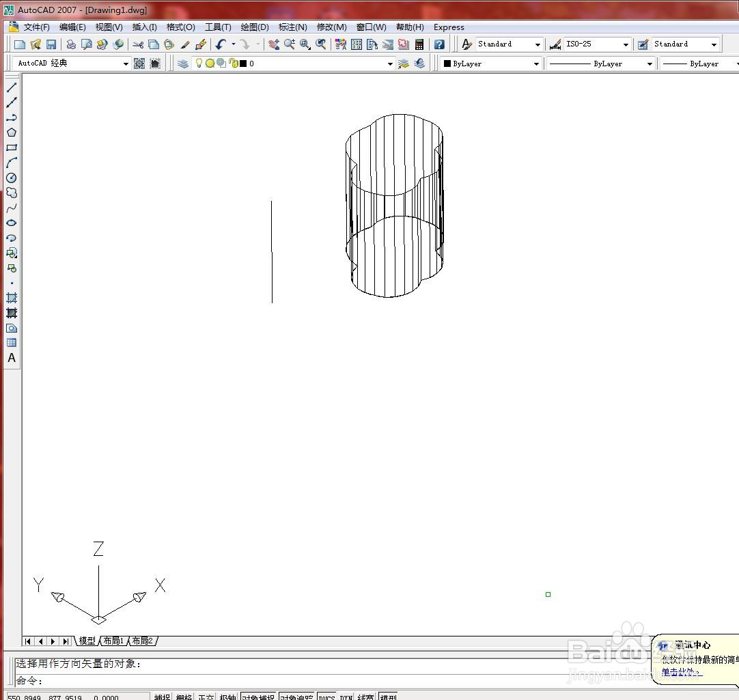Toggle DYN dynamic input in status bar
This screenshot has height=700, width=739.
346,697
